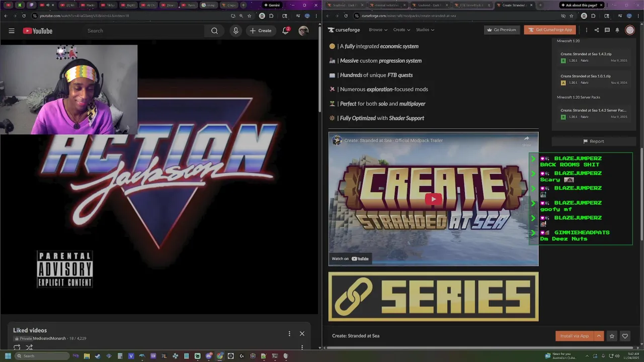Click Watch on YouTube in the trailer
Screen dimensions: 644x362
click(350, 258)
